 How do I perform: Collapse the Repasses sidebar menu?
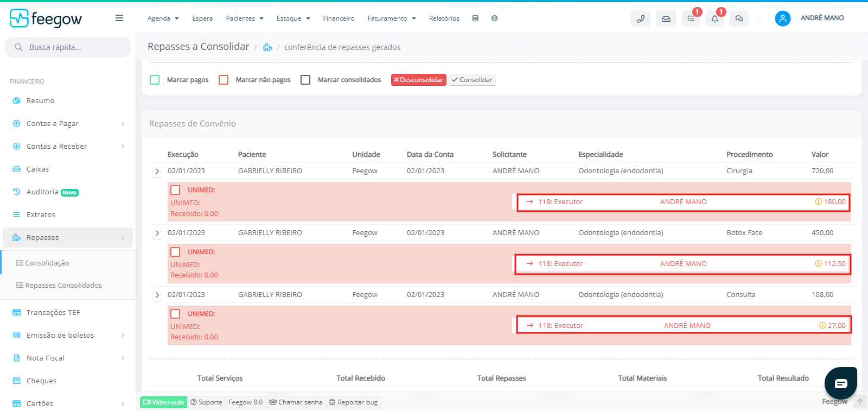[x=123, y=237]
